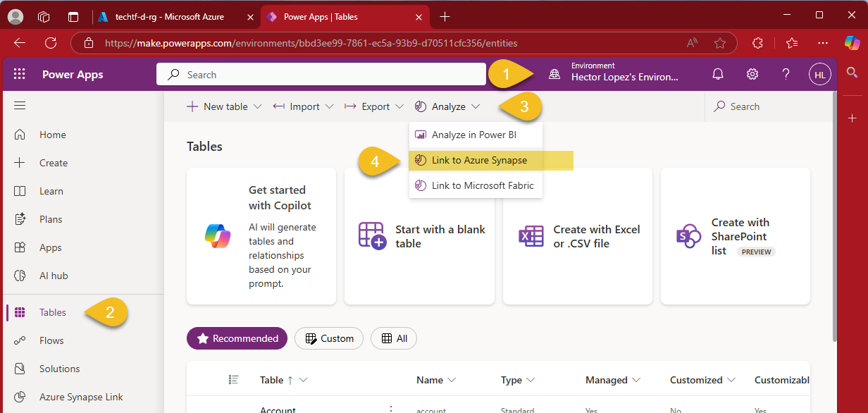Show All tables filter
This screenshot has width=868, height=413.
click(394, 338)
